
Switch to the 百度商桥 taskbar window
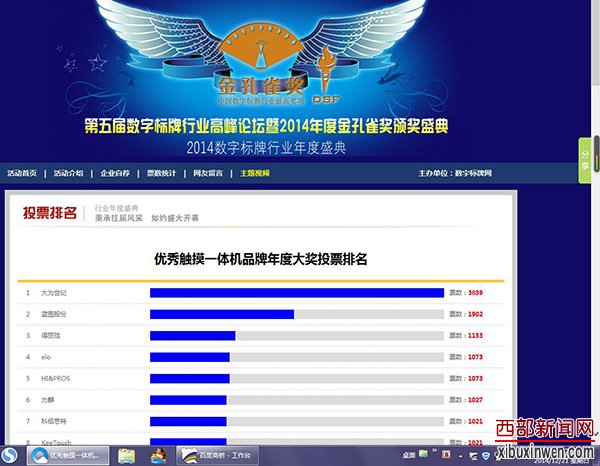coord(218,456)
